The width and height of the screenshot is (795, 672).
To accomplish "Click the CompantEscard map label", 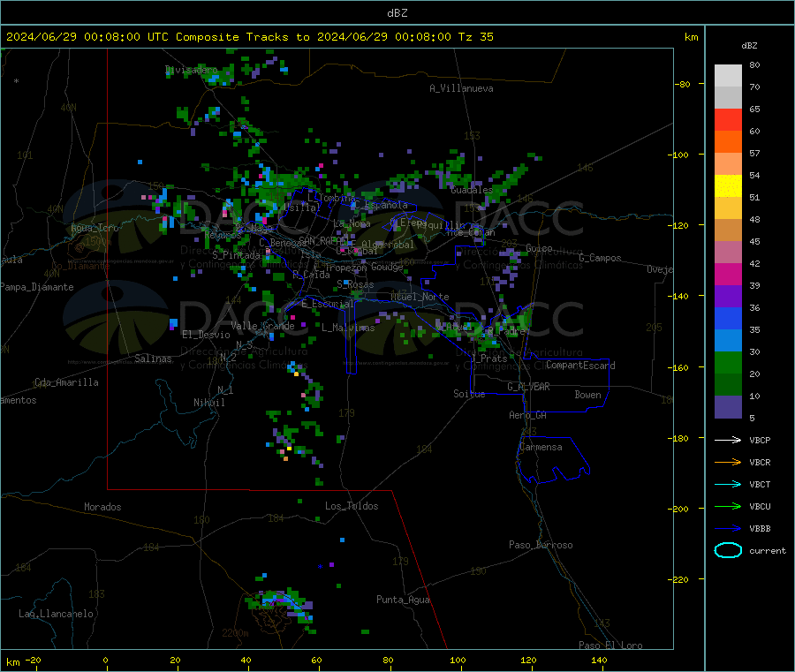I will pos(580,366).
